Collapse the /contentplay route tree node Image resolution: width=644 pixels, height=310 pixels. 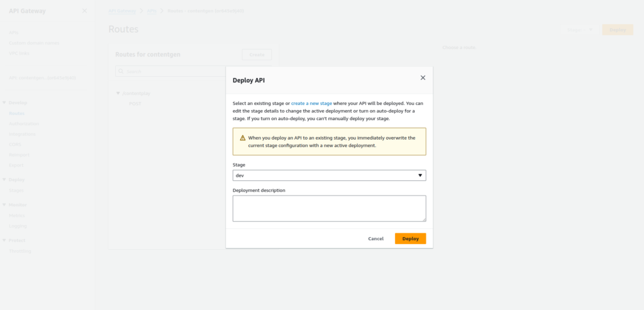[x=118, y=94]
